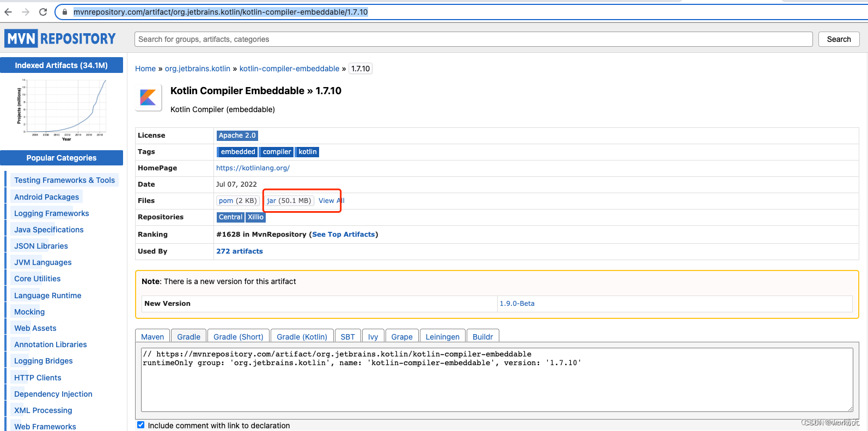Click the padlock icon in the address bar
Screen dimensions: 868x431
point(65,12)
